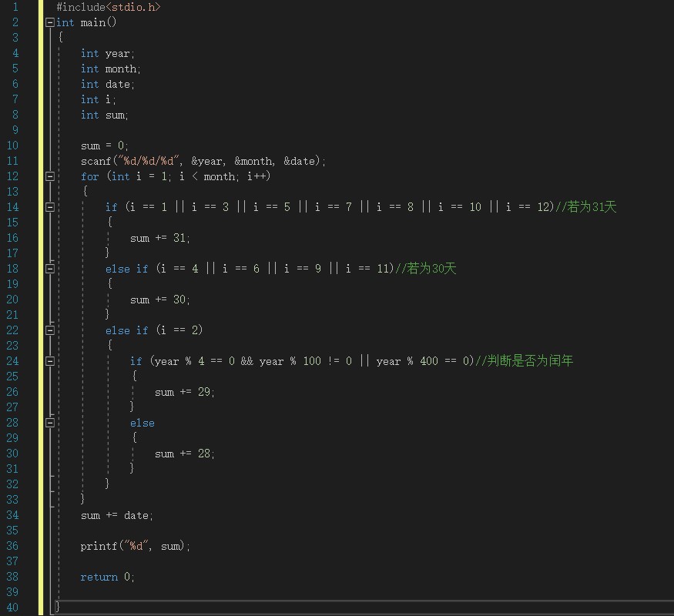674x616 pixels.
Task: Click the 'sum += 29;' statement
Action: (184, 392)
